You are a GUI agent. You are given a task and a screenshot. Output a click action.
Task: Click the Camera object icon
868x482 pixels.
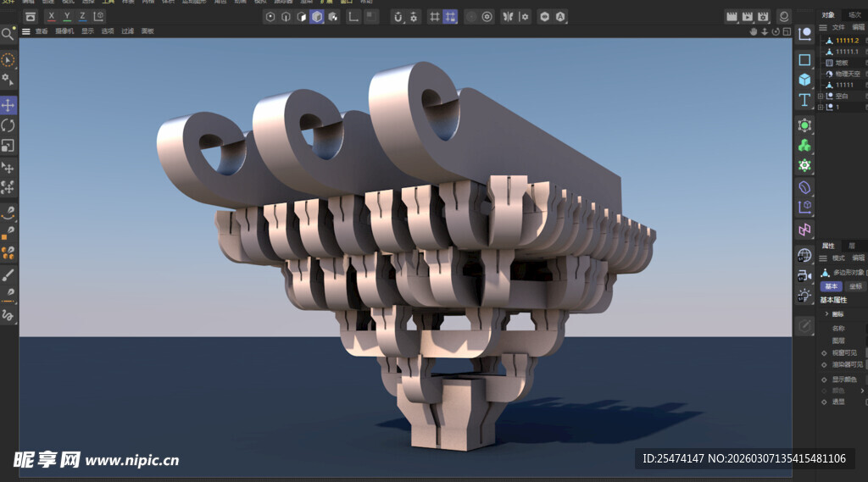(x=804, y=275)
